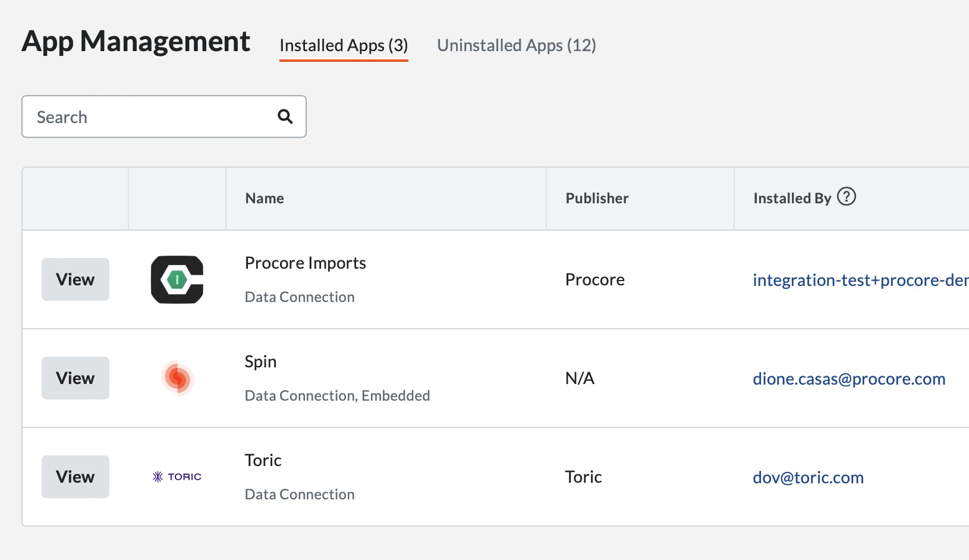The image size is (969, 560).
Task: Click the Toric app logo
Action: 177,477
